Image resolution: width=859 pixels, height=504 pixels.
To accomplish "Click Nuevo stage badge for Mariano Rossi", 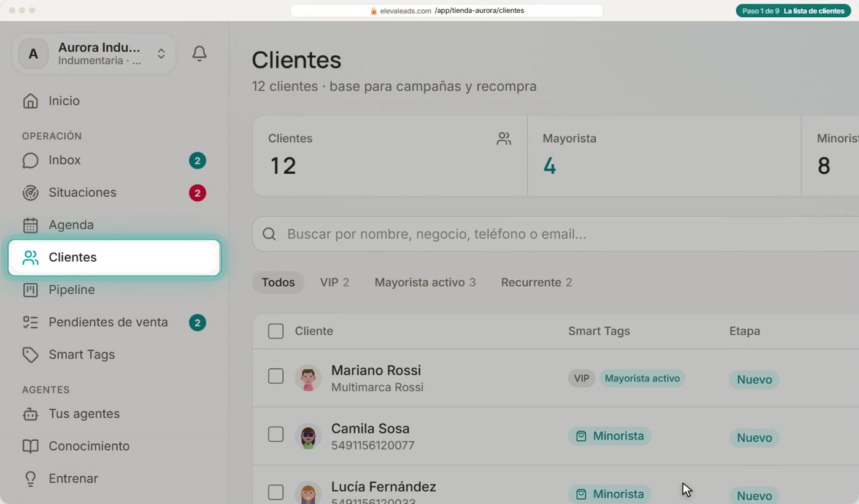I will [754, 380].
